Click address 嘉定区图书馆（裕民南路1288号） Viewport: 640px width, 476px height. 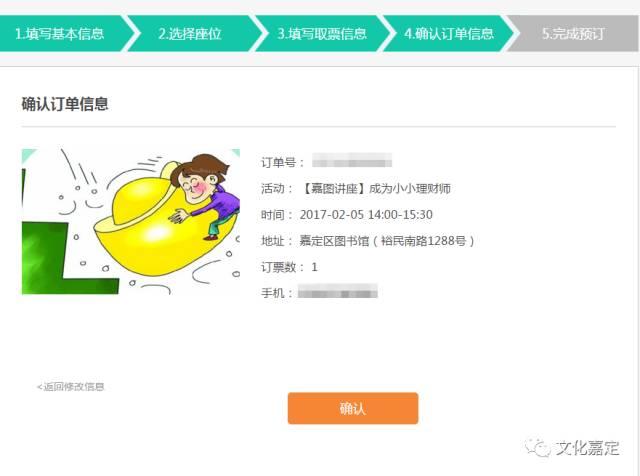[x=387, y=241]
